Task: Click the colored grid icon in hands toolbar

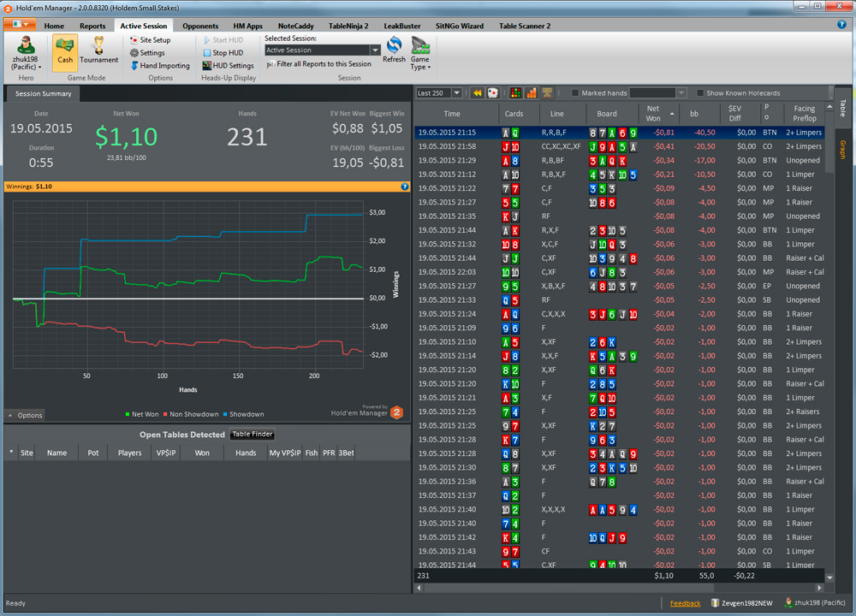Action: [x=515, y=92]
